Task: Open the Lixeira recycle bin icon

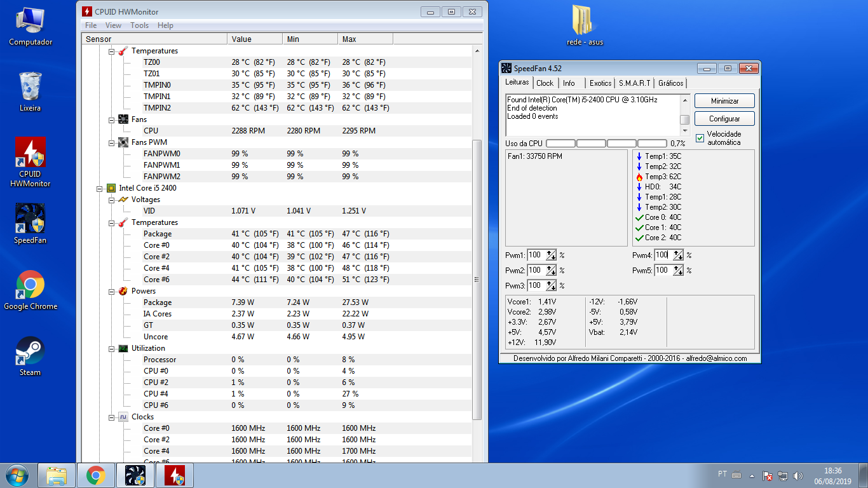Action: (30, 92)
